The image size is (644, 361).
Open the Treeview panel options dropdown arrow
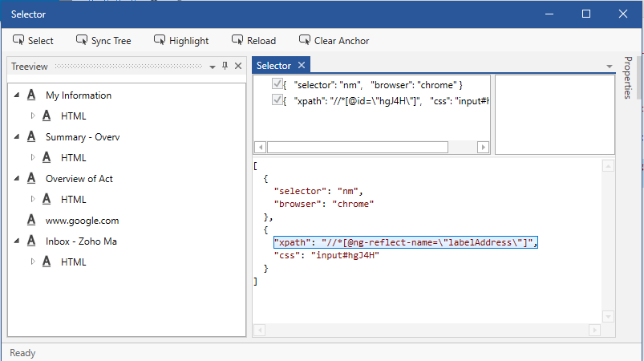point(212,66)
